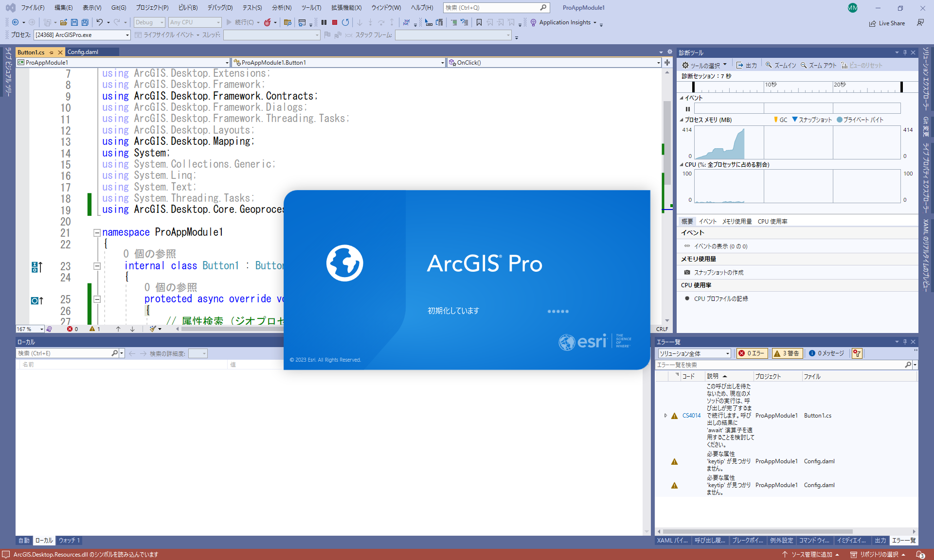
Task: Toggle the 3 警告 warnings filter
Action: tap(787, 353)
